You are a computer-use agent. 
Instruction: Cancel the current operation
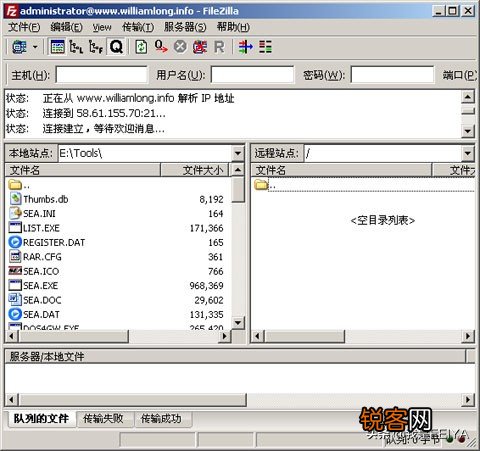180,47
